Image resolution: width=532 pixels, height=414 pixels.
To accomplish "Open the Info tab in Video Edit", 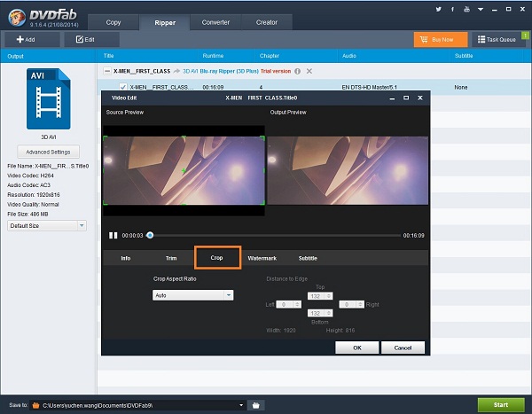I will 126,258.
